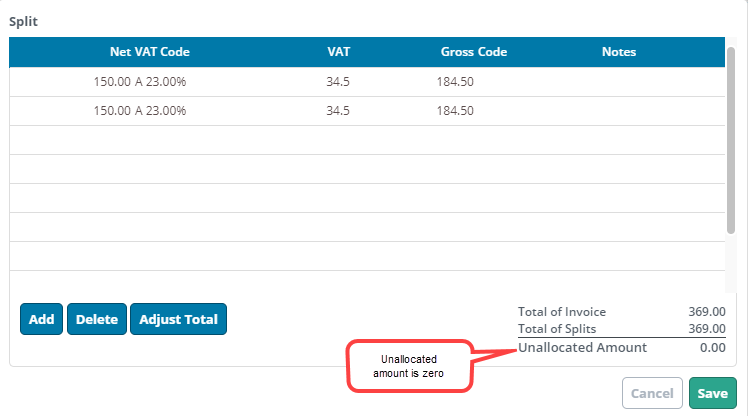748x416 pixels.
Task: Click the Add button
Action: click(x=42, y=319)
